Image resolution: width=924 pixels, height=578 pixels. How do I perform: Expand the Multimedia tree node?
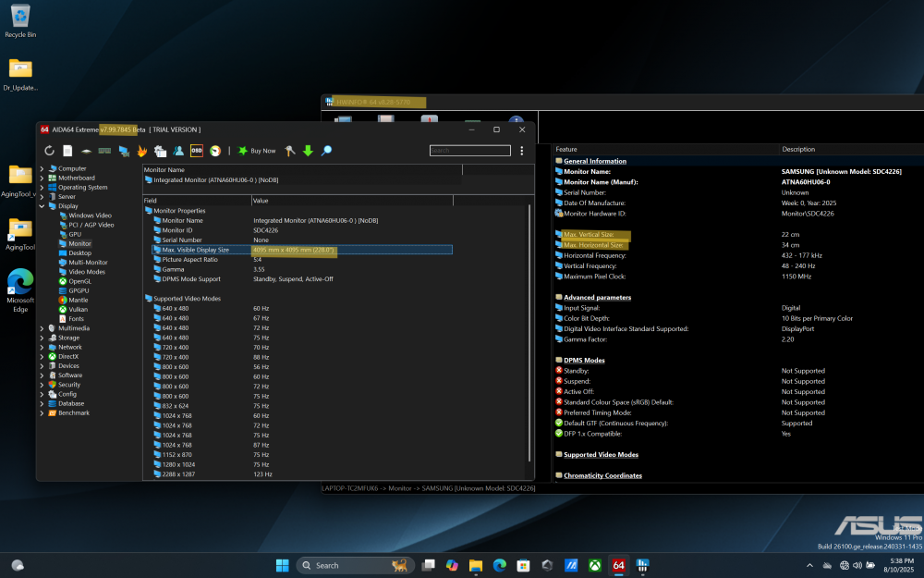point(42,328)
